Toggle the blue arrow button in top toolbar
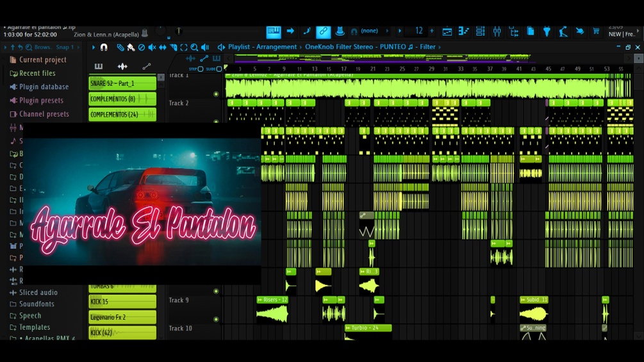Screen dimensions: 644x362 (290, 31)
